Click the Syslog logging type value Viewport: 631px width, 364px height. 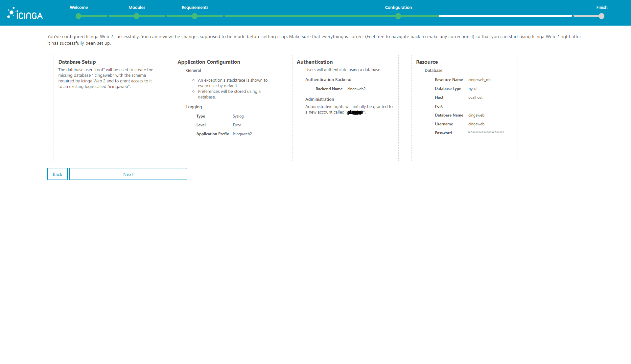[x=238, y=116]
